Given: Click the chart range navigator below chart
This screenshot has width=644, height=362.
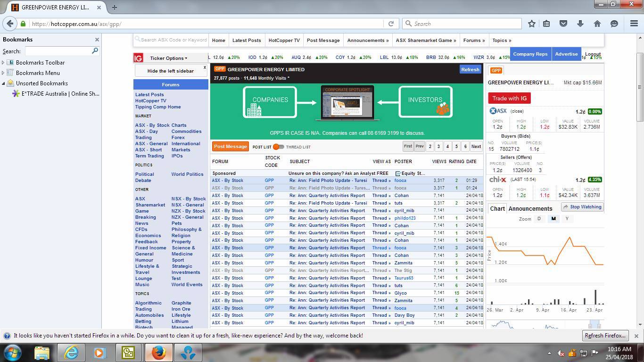Looking at the screenshot, I should tap(545, 324).
